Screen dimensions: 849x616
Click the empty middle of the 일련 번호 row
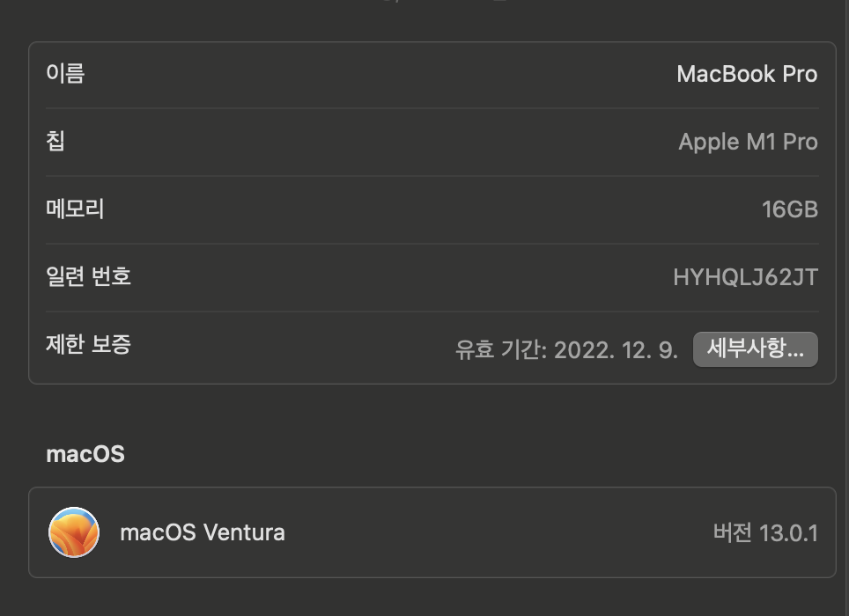(x=396, y=277)
